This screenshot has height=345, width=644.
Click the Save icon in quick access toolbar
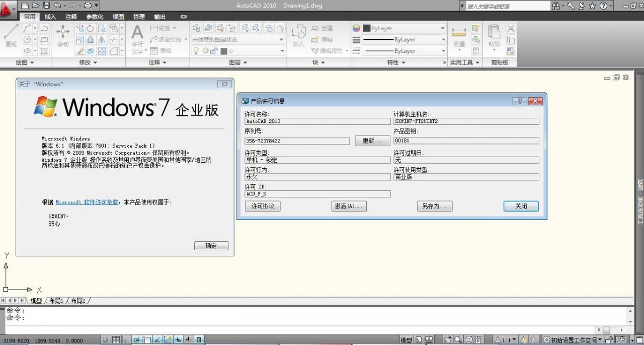click(47, 6)
